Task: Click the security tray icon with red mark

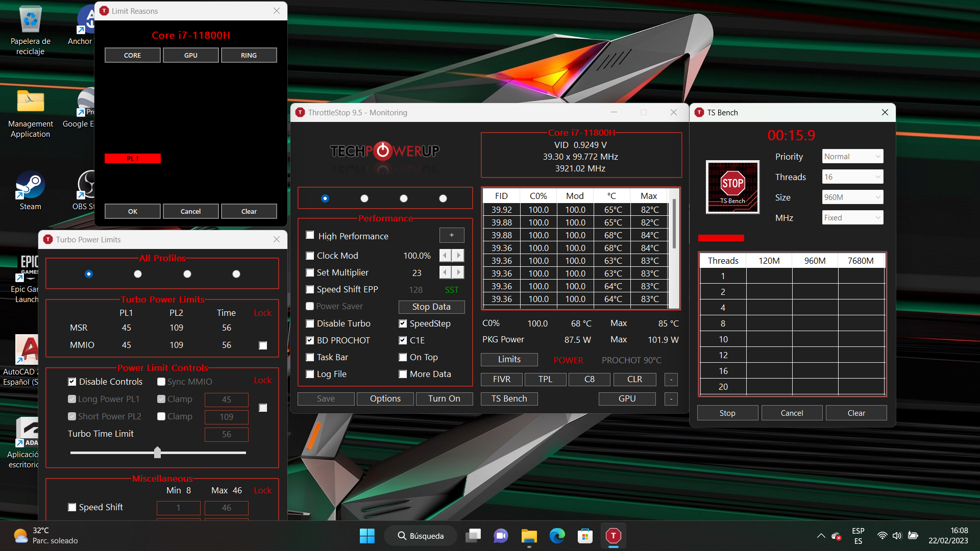Action: [836, 536]
